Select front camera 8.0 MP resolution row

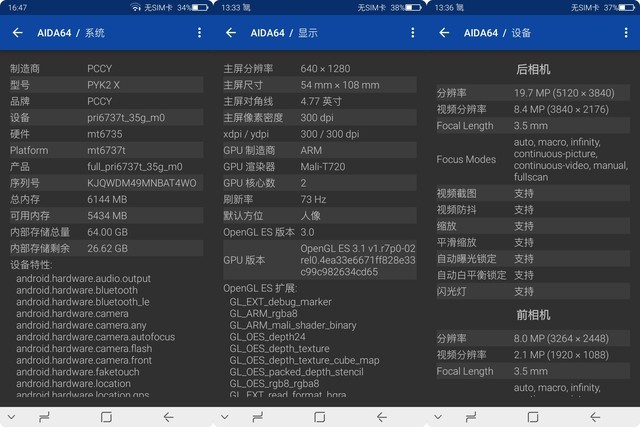pyautogui.click(x=533, y=338)
